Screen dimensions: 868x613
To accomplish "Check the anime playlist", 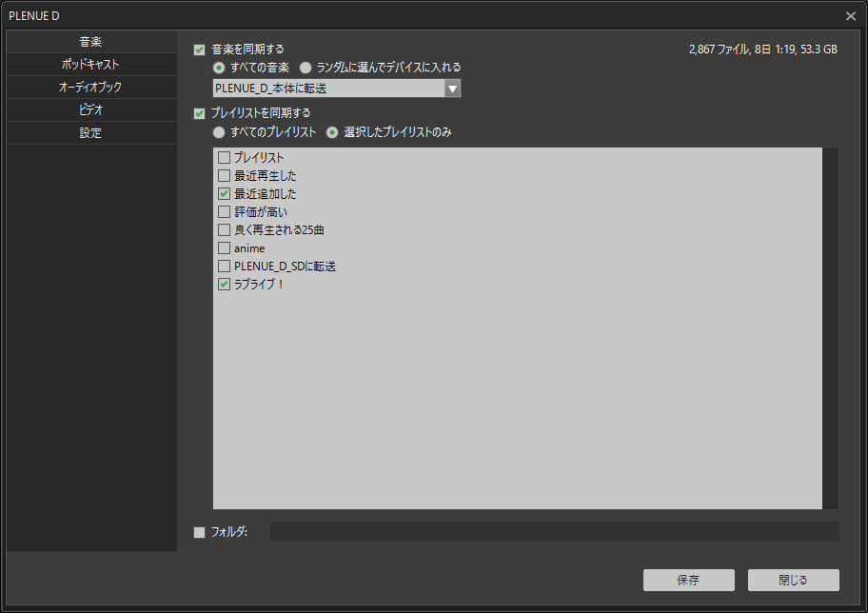I will pyautogui.click(x=225, y=248).
